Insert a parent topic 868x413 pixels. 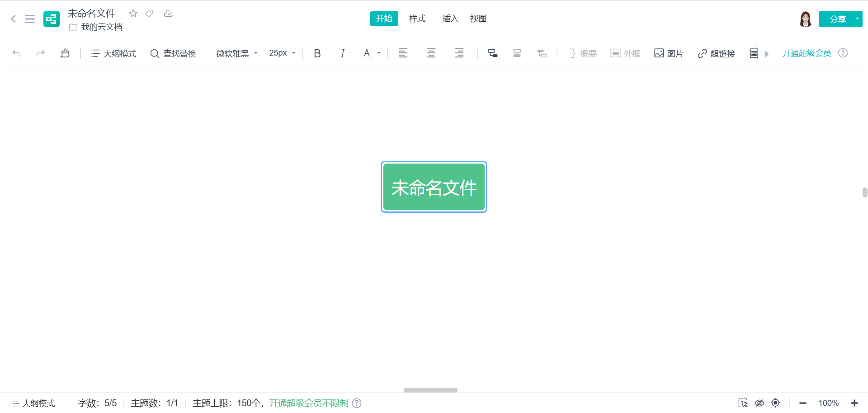tap(542, 53)
